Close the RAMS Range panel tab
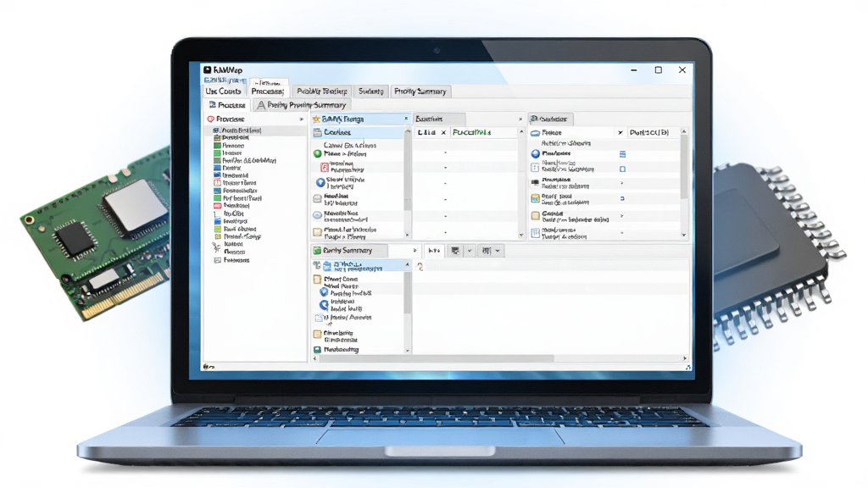Image resolution: width=868 pixels, height=488 pixels. [x=406, y=119]
